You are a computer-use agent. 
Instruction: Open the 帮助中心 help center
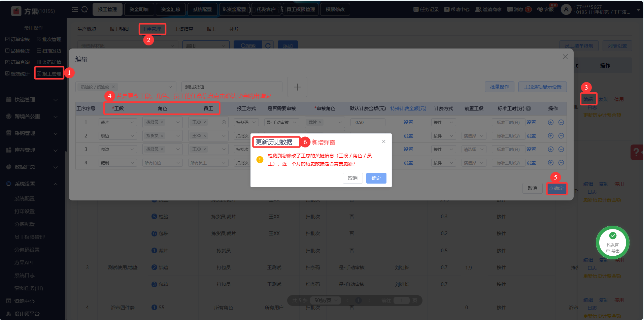point(457,9)
